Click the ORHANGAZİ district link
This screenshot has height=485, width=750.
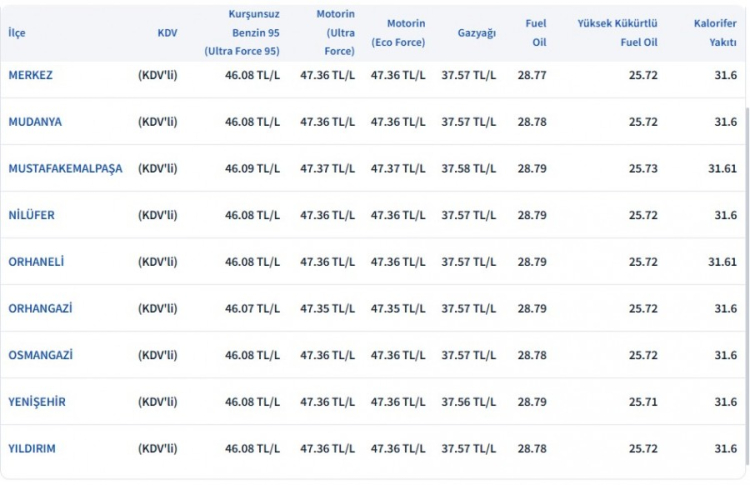(x=40, y=308)
